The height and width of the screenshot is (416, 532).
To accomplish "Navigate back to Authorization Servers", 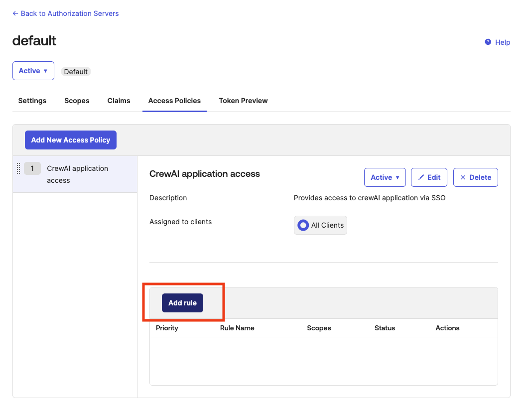I will coord(65,13).
